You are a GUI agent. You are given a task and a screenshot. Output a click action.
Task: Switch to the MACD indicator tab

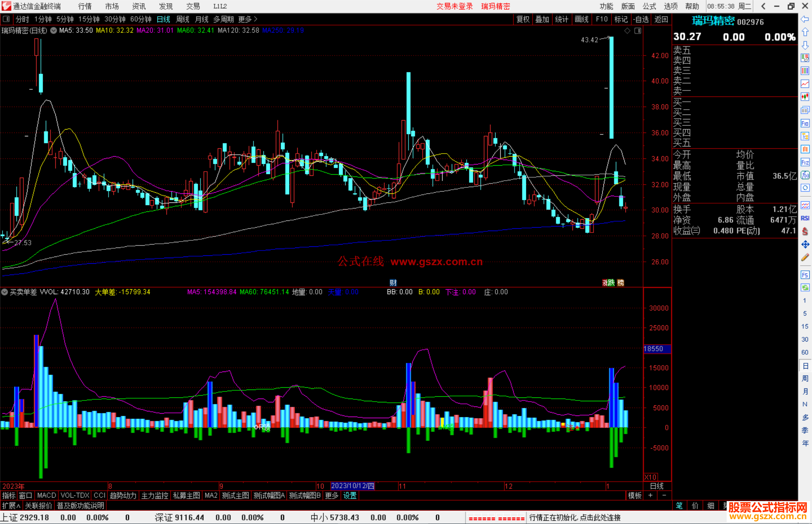(x=46, y=495)
